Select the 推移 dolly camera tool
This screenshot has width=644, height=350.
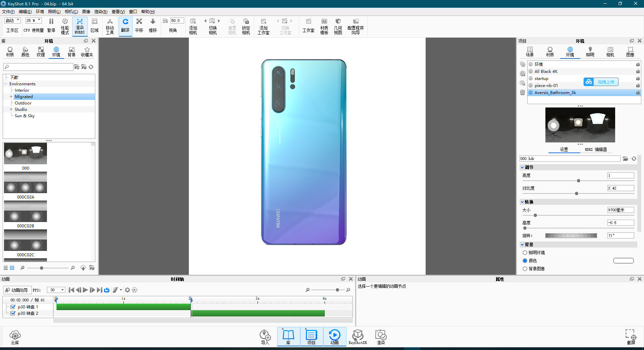tap(153, 26)
